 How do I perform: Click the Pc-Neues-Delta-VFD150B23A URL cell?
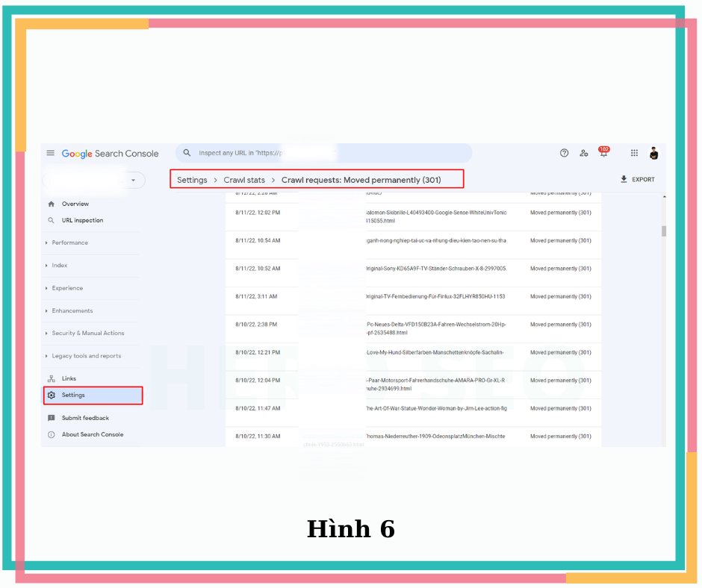pos(435,328)
